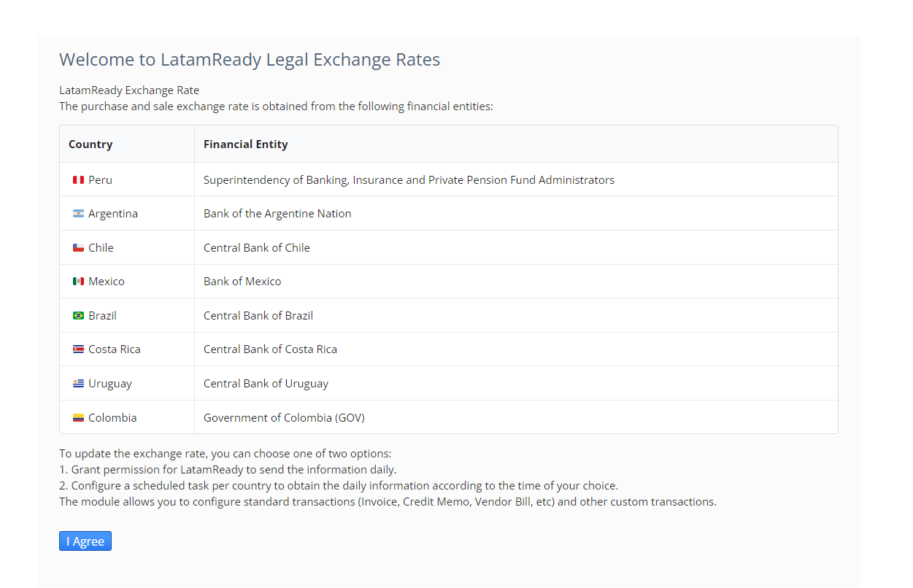Click the Country column header
Viewport: 913px width, 588px height.
127,144
